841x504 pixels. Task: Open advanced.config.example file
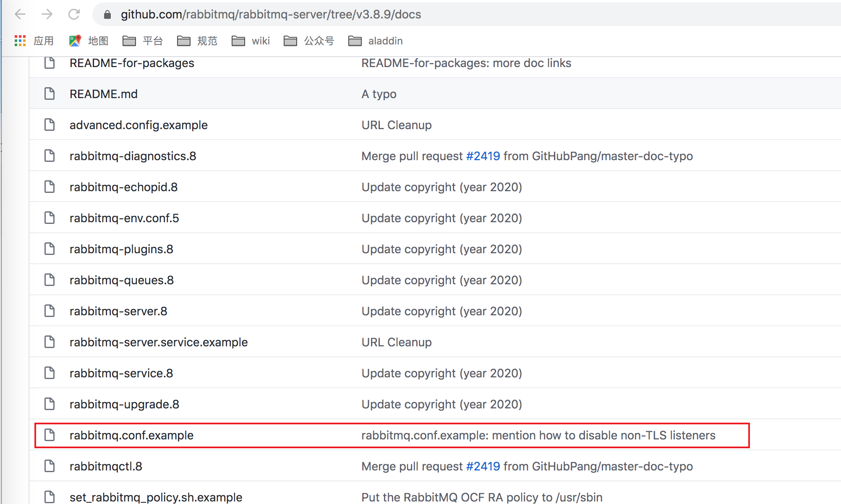coord(138,125)
